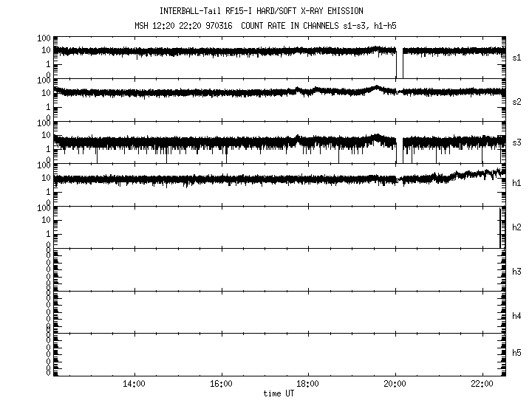This screenshot has height=406, width=532.
Task: Select the 22:00 time axis tick label
Action: click(x=482, y=385)
